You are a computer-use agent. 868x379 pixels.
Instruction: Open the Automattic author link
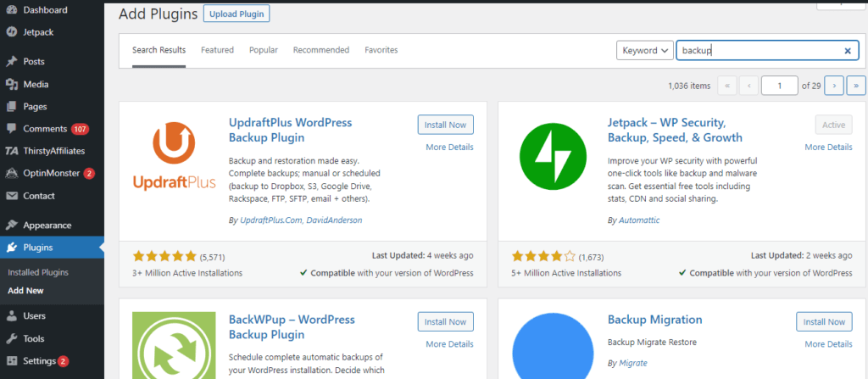639,220
